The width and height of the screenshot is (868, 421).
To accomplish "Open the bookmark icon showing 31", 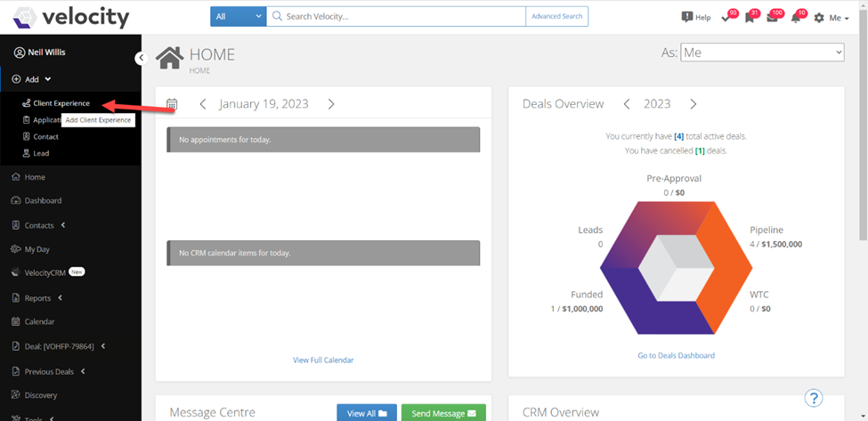I will (750, 18).
